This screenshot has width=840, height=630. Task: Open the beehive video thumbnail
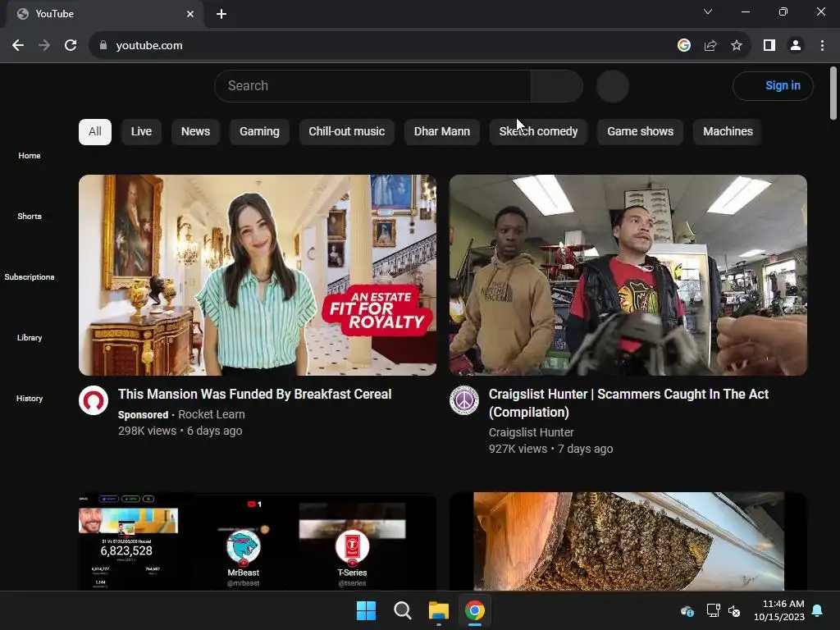pos(628,541)
